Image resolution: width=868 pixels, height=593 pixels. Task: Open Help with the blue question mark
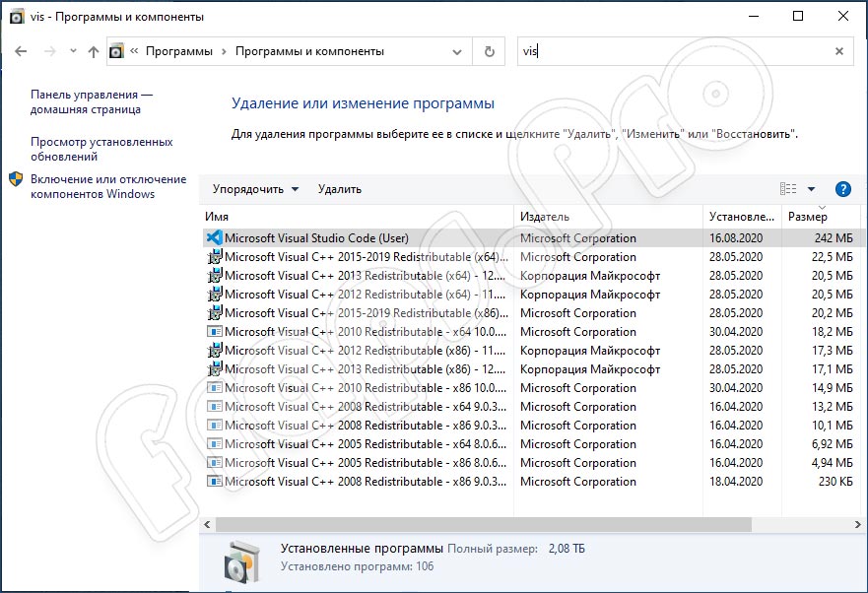842,189
